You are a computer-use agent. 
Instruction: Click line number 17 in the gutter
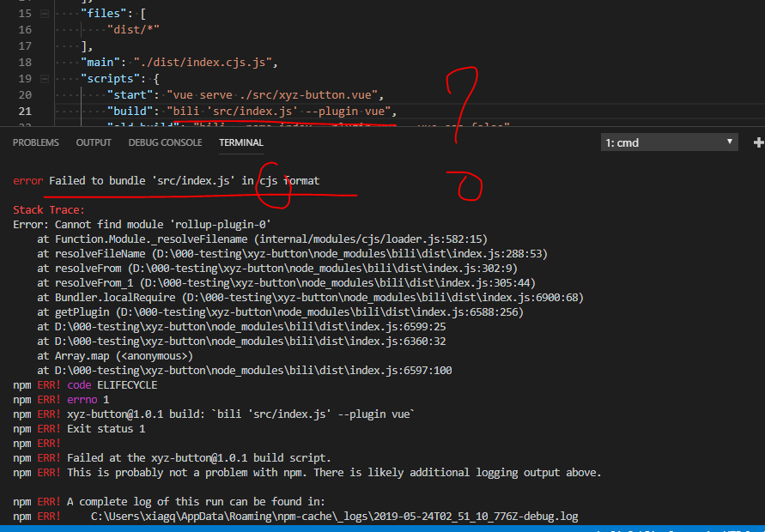[25, 45]
